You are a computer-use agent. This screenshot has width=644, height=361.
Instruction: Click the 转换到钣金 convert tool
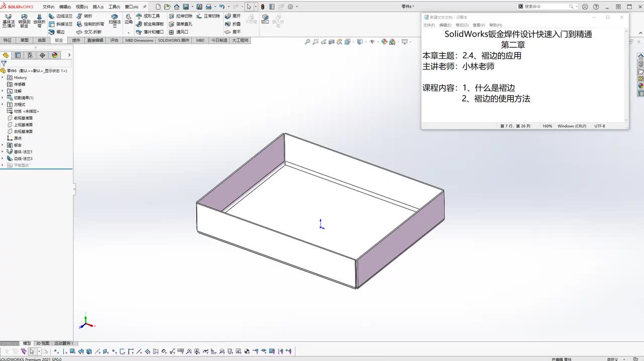(24, 21)
